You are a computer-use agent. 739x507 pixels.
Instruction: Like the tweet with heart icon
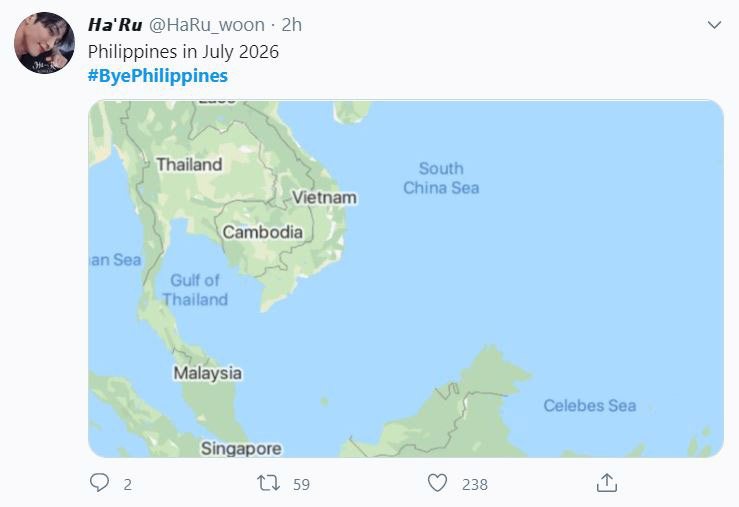click(x=437, y=483)
